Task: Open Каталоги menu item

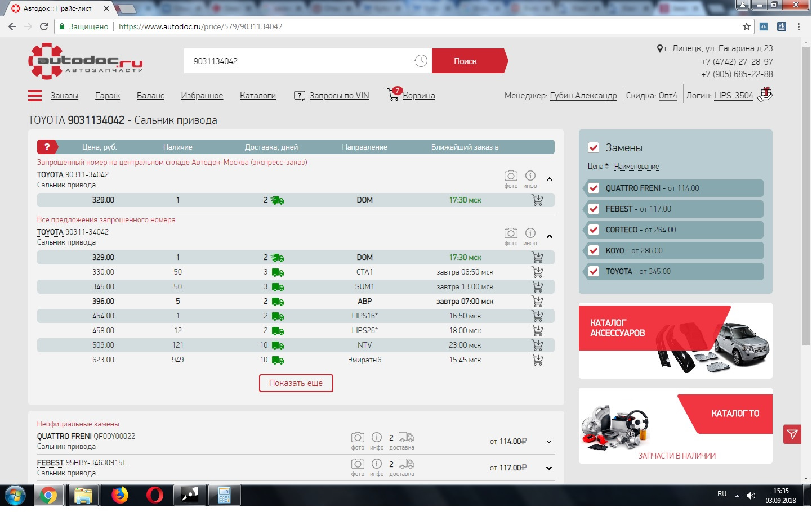Action: point(258,96)
